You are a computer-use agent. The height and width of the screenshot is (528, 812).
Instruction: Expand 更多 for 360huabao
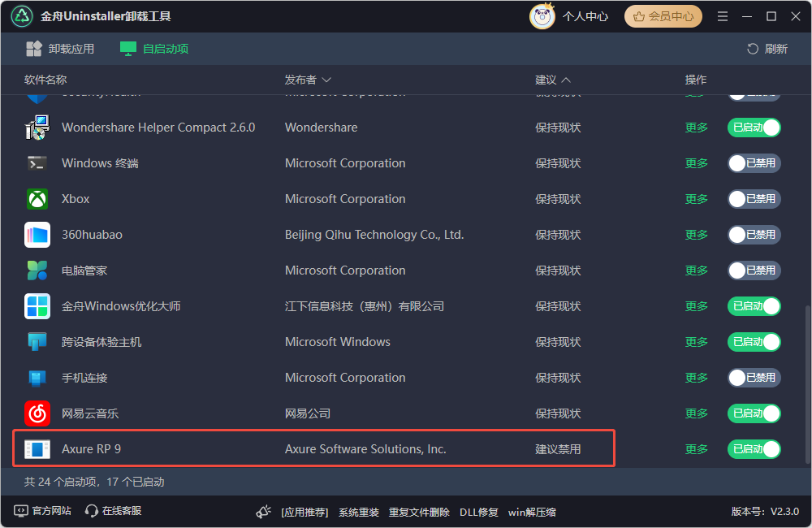[696, 235]
